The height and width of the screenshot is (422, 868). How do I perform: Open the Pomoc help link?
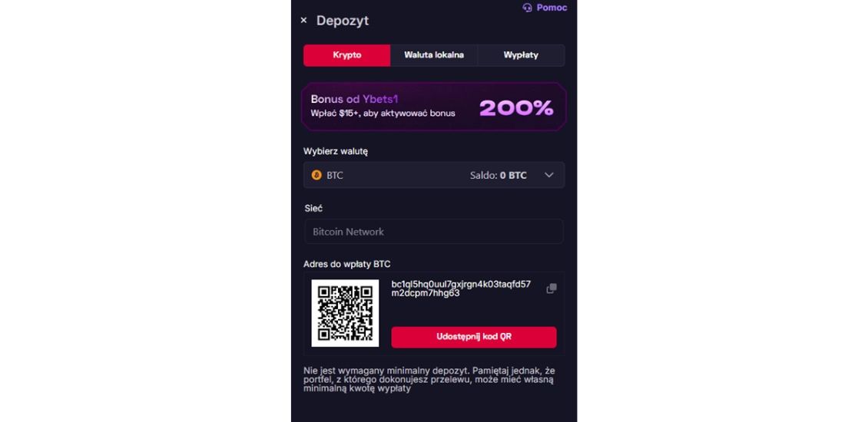pyautogui.click(x=552, y=8)
